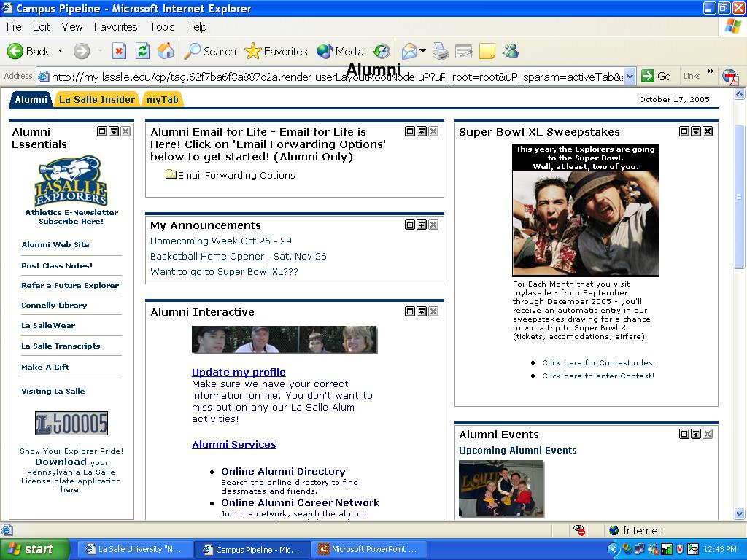Click the La Salle license plate image
This screenshot has width=747, height=560.
(x=71, y=424)
